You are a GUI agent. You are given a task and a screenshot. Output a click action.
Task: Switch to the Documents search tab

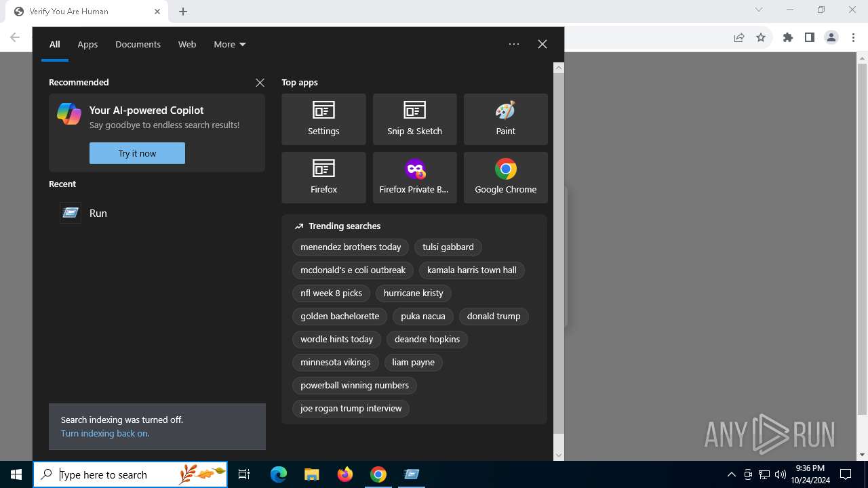click(x=138, y=44)
